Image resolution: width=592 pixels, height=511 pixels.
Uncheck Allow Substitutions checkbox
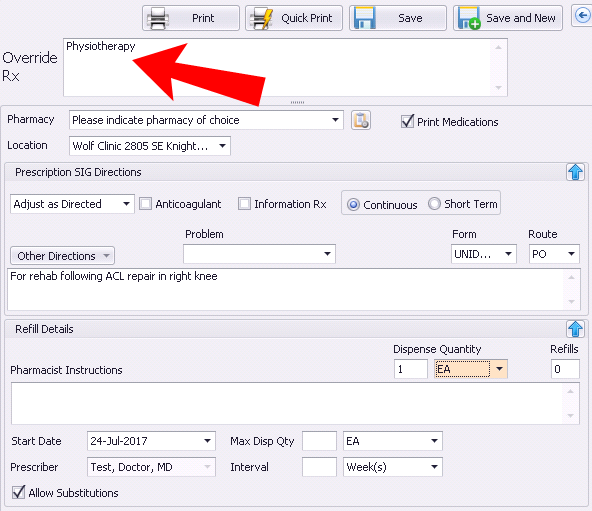[x=18, y=492]
